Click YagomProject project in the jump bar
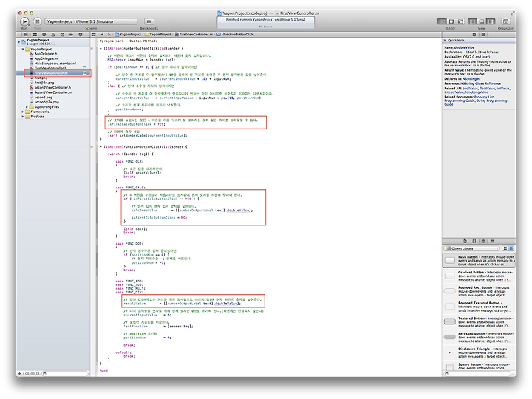532x399 pixels. (x=128, y=34)
